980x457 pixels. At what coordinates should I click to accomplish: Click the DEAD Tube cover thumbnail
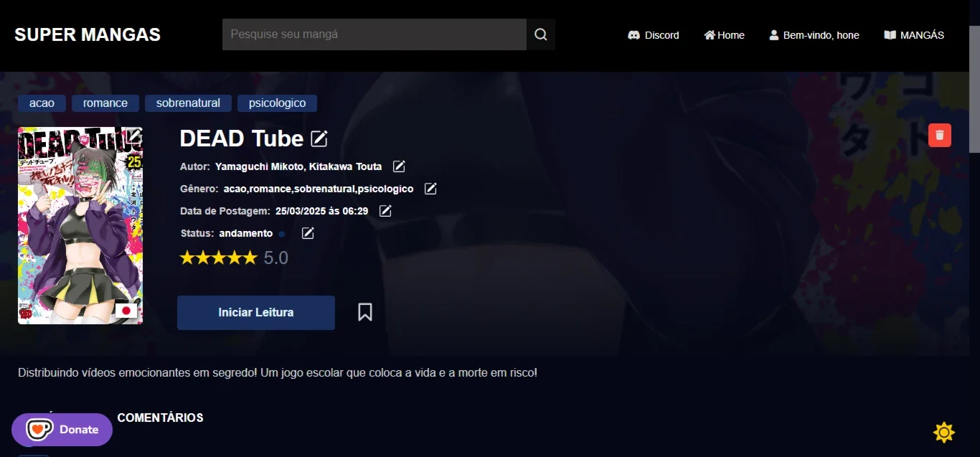(80, 226)
